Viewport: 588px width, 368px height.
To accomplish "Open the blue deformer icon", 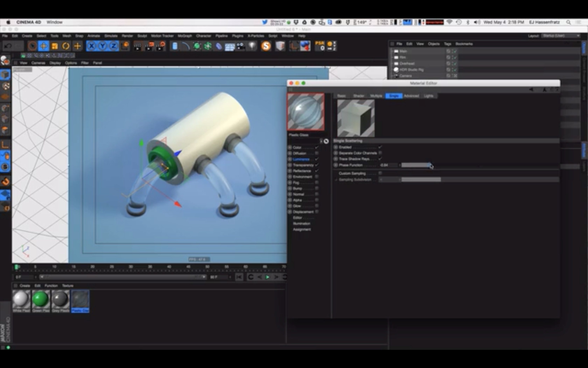I will click(x=219, y=46).
